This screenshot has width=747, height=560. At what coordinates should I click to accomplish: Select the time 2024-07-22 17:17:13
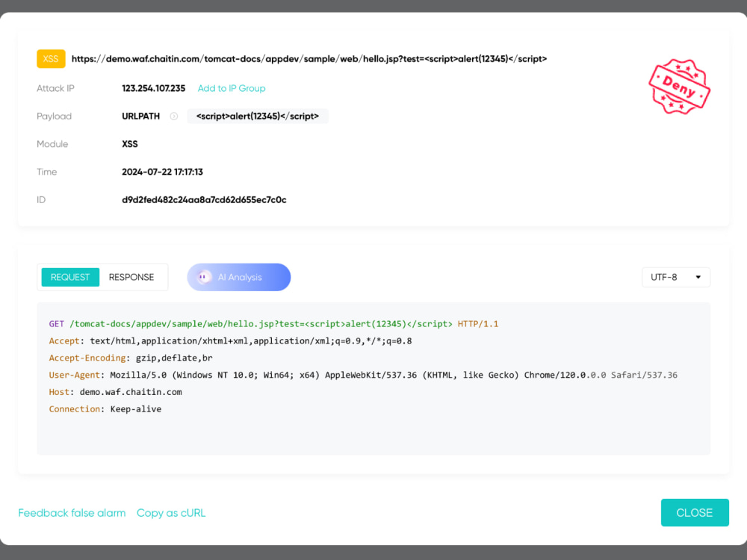pyautogui.click(x=162, y=172)
